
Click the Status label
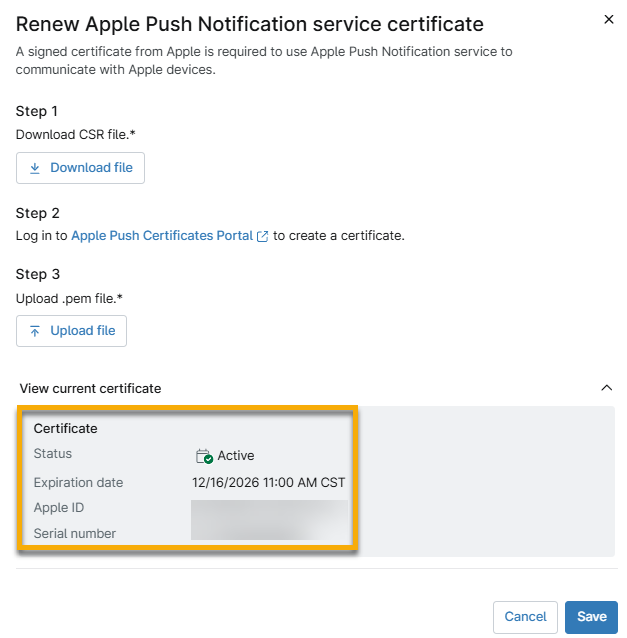click(52, 454)
